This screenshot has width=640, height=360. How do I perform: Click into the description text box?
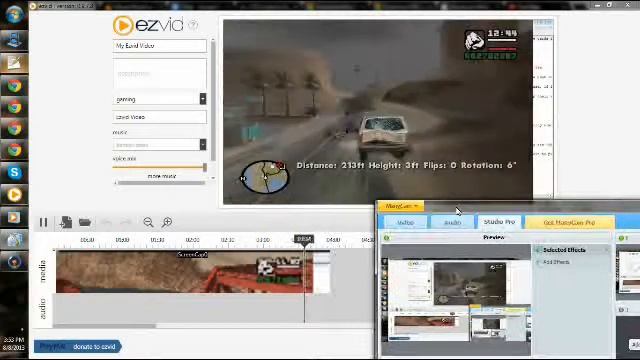click(160, 74)
